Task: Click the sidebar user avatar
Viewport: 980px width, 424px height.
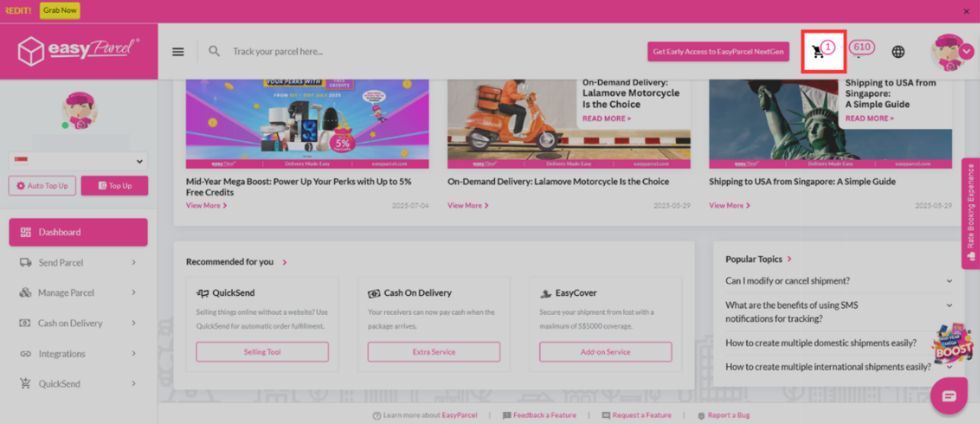Action: pyautogui.click(x=79, y=111)
